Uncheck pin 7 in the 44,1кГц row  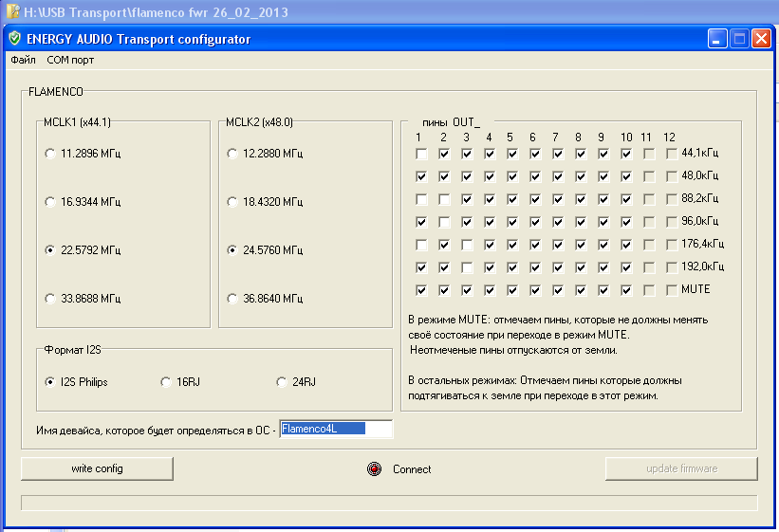tap(558, 154)
